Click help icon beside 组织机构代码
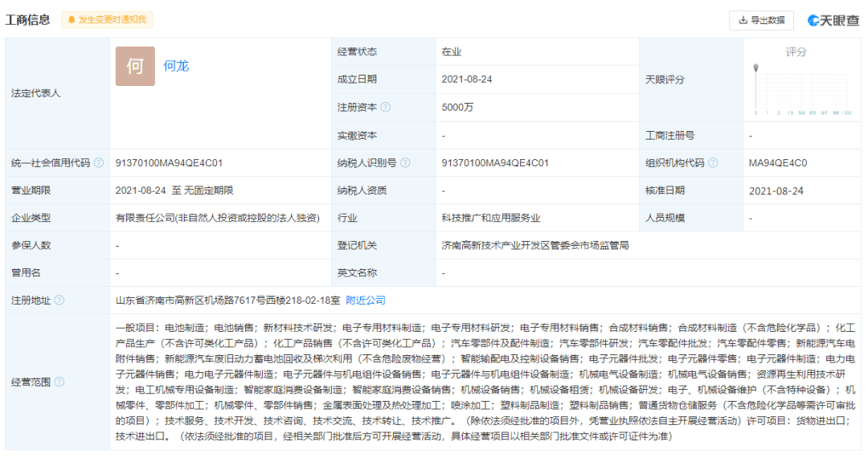 click(713, 162)
